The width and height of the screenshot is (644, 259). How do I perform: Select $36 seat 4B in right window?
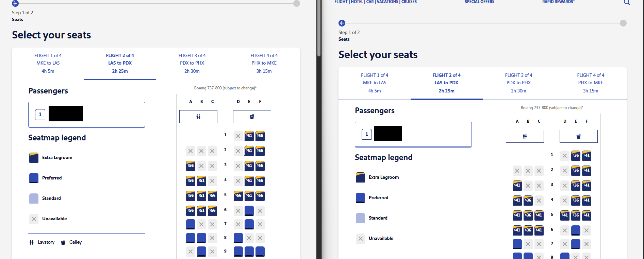pos(528,200)
